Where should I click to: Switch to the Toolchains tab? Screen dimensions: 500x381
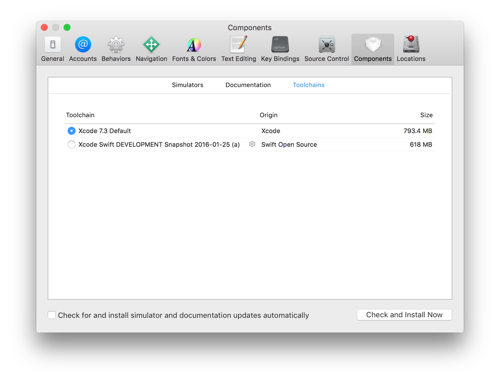pyautogui.click(x=308, y=85)
